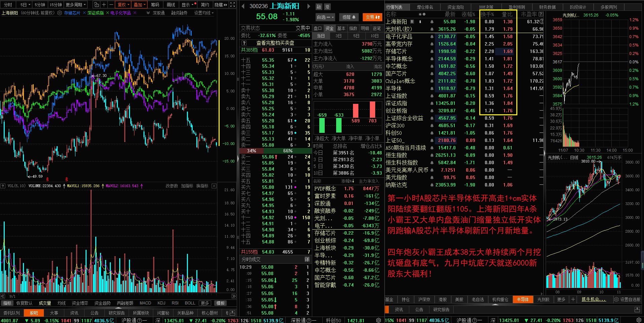
Task: Toggle 简约 simple mode
Action: pos(205,5)
